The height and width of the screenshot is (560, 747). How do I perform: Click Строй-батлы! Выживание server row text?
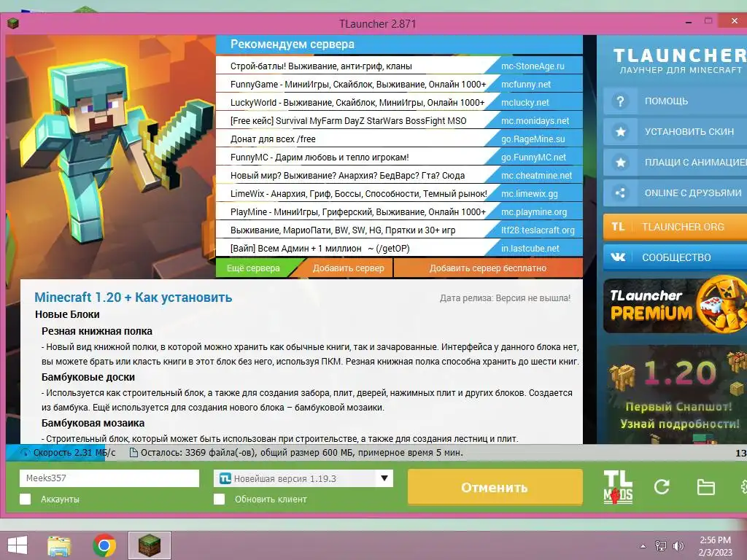(321, 66)
